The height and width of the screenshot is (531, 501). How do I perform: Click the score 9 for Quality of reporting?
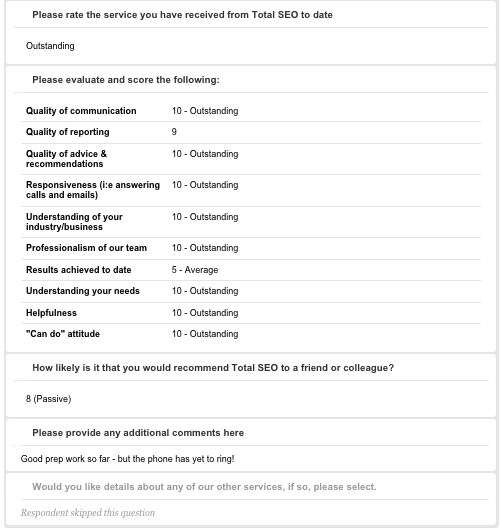174,132
